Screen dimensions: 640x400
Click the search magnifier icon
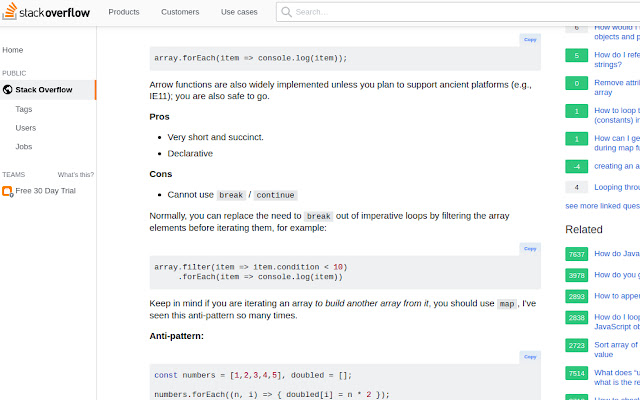tap(286, 12)
